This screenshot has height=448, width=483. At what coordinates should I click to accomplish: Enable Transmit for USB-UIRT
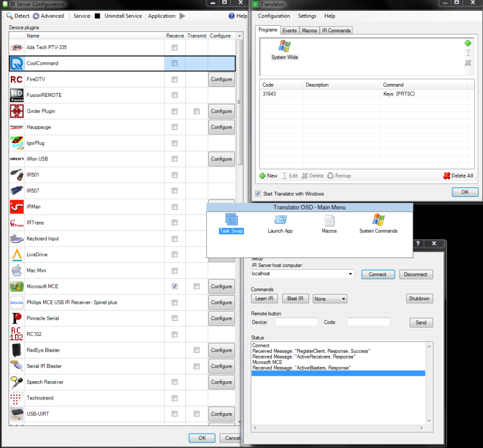click(197, 414)
